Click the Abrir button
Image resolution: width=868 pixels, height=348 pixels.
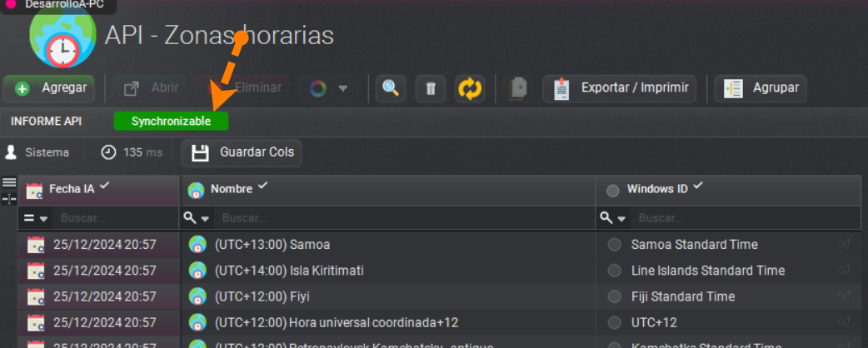click(149, 88)
